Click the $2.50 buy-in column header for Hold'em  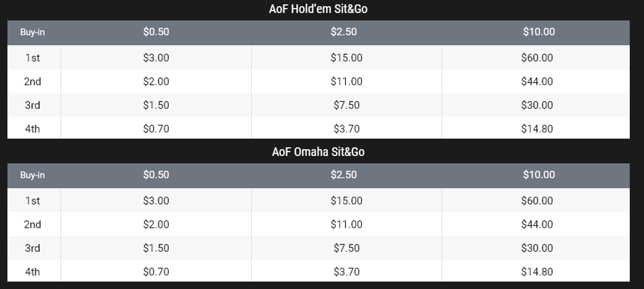(x=344, y=32)
